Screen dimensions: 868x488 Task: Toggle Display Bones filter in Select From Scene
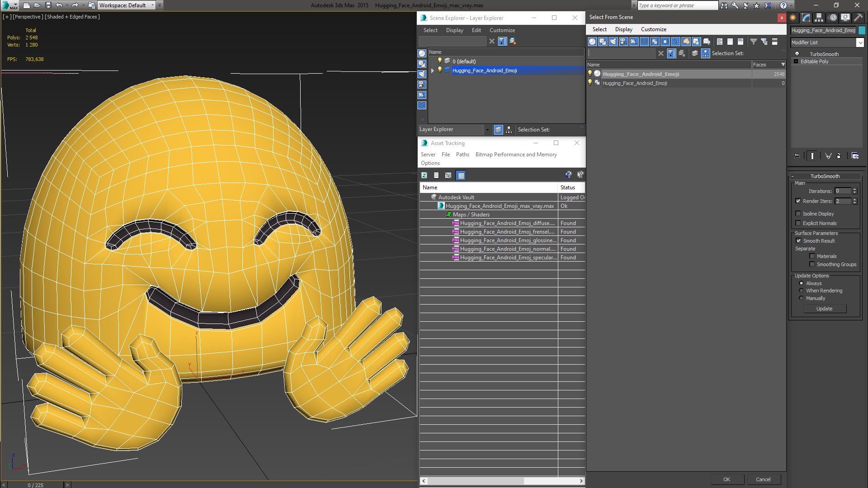click(x=675, y=42)
